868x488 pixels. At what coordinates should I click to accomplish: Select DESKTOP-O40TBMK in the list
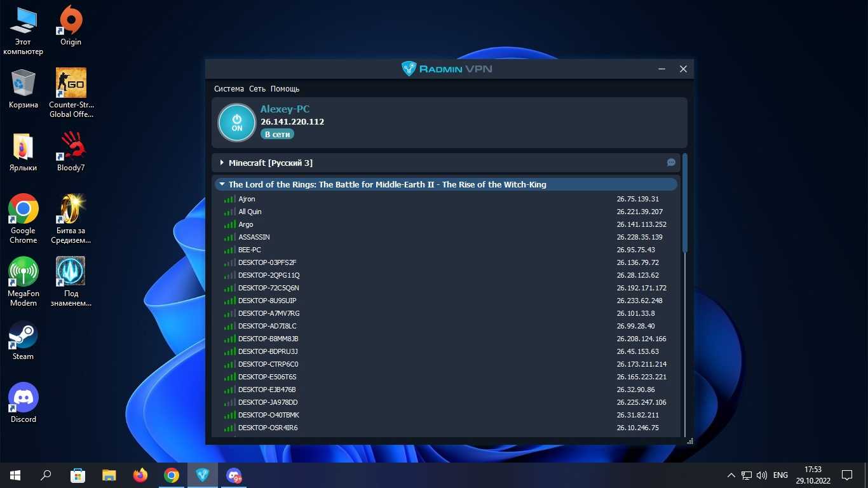(445, 415)
